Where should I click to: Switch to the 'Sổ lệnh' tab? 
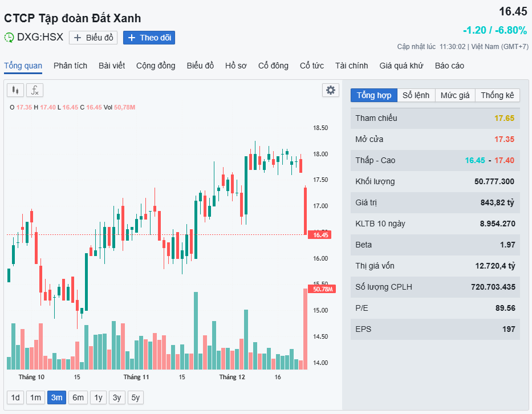pos(416,95)
